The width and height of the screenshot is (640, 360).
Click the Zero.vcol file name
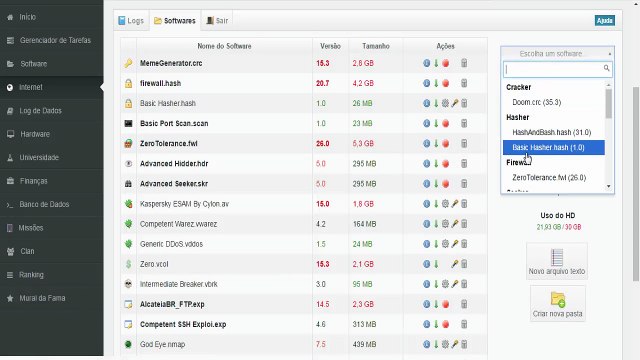[x=154, y=264]
